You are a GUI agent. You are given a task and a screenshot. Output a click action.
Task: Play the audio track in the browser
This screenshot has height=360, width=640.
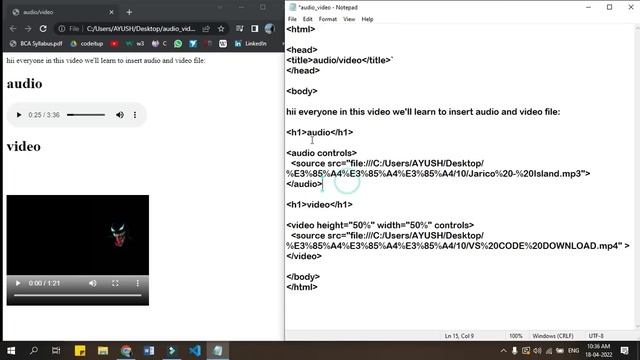pyautogui.click(x=19, y=115)
